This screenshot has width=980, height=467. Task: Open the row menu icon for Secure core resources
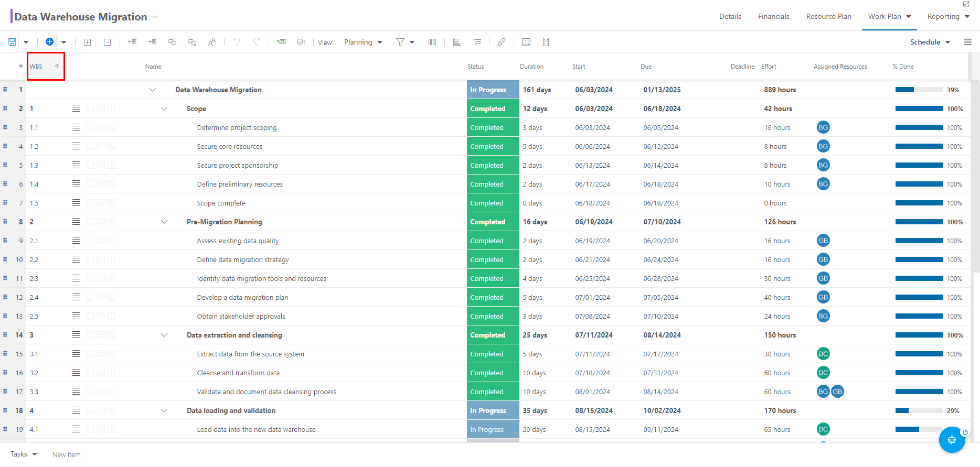coord(76,146)
